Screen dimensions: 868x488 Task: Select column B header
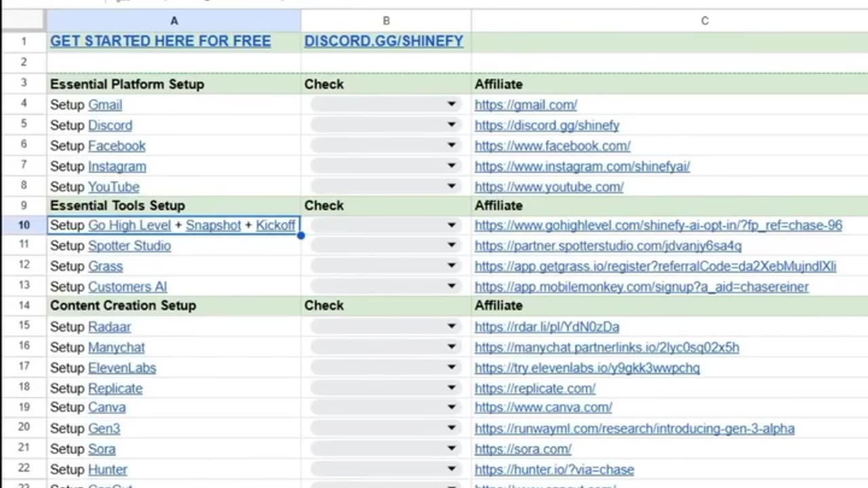click(x=386, y=21)
